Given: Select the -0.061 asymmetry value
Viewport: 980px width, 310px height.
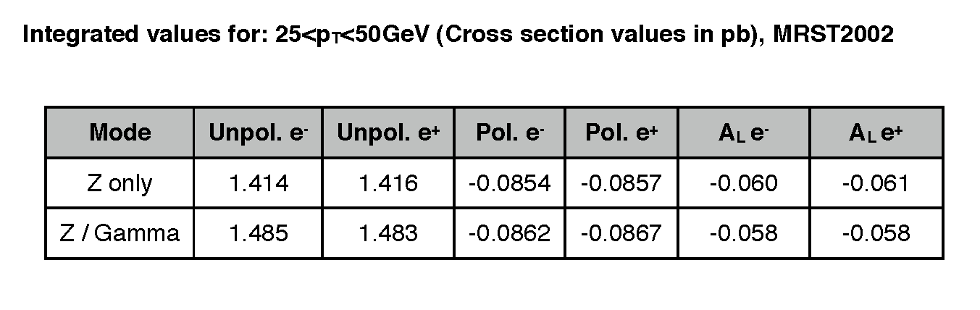Looking at the screenshot, I should (876, 183).
